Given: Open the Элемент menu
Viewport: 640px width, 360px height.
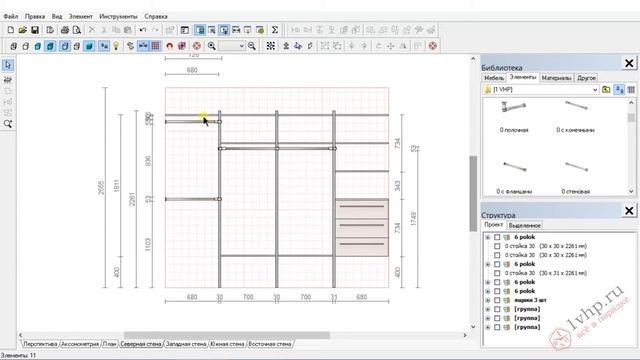Looking at the screenshot, I should pyautogui.click(x=80, y=16).
